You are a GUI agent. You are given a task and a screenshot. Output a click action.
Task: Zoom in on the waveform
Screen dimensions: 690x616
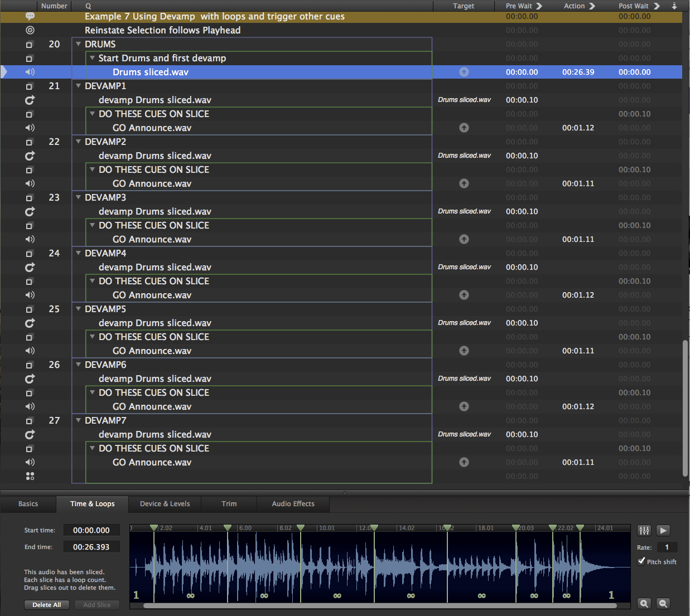(644, 604)
